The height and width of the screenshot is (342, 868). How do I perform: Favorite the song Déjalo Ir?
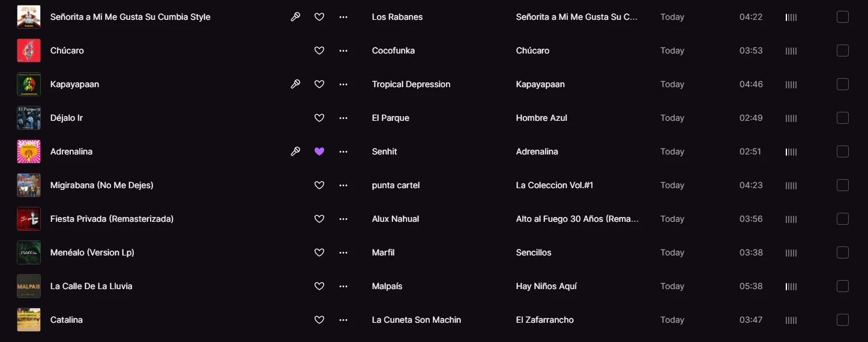point(319,118)
